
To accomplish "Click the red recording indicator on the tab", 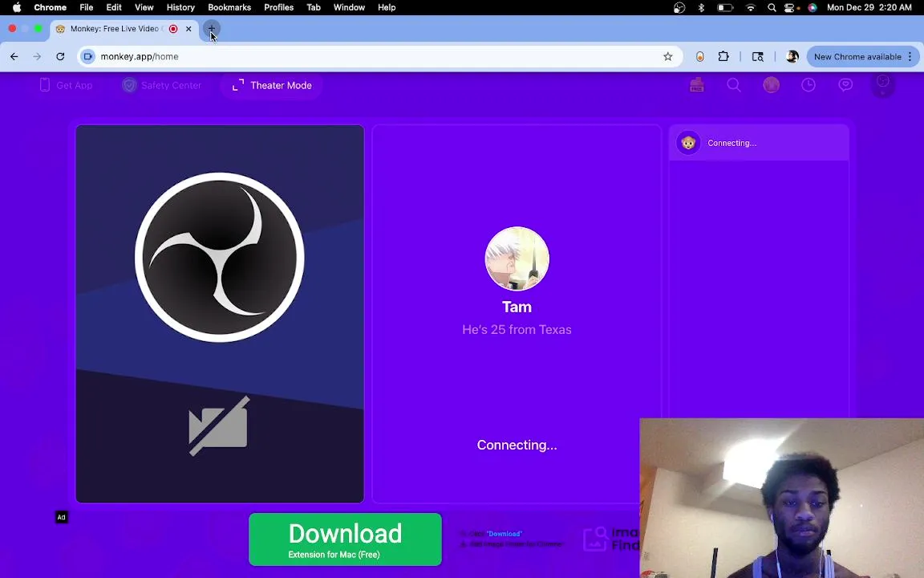I will tap(173, 28).
